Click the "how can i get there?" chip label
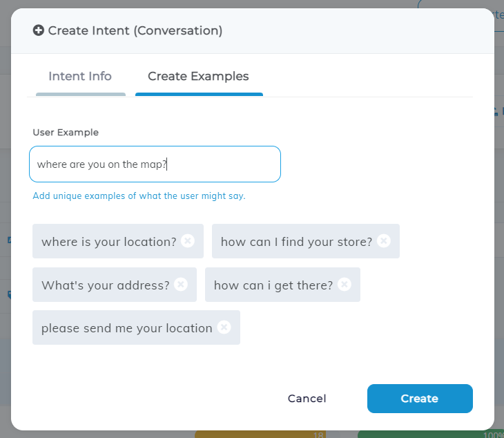 pos(273,285)
